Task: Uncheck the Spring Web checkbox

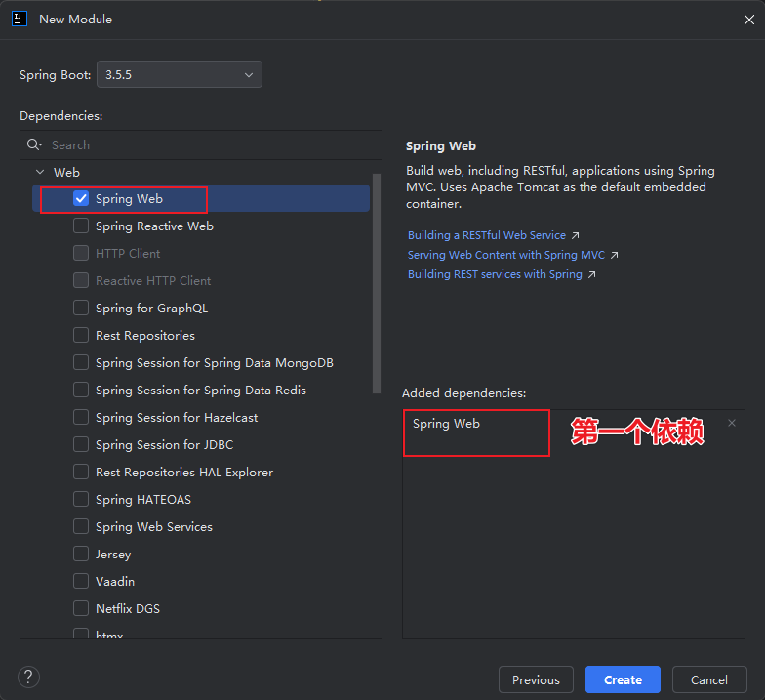Action: pos(81,199)
